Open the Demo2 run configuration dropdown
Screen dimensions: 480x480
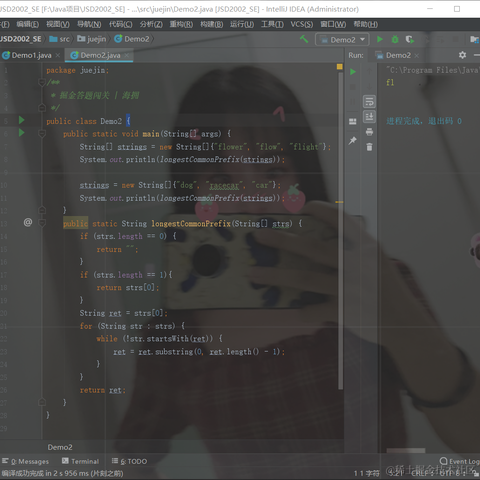tap(342, 40)
